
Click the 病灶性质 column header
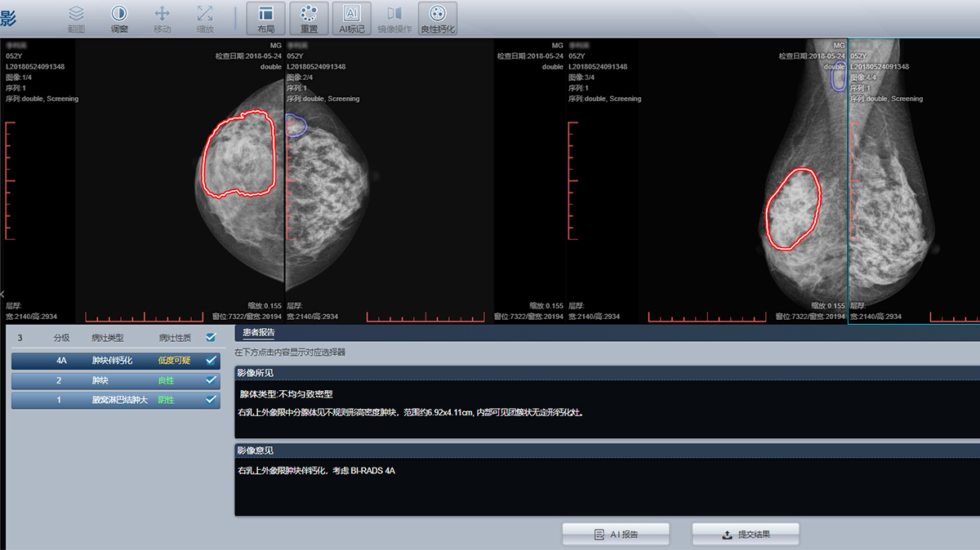pos(175,337)
